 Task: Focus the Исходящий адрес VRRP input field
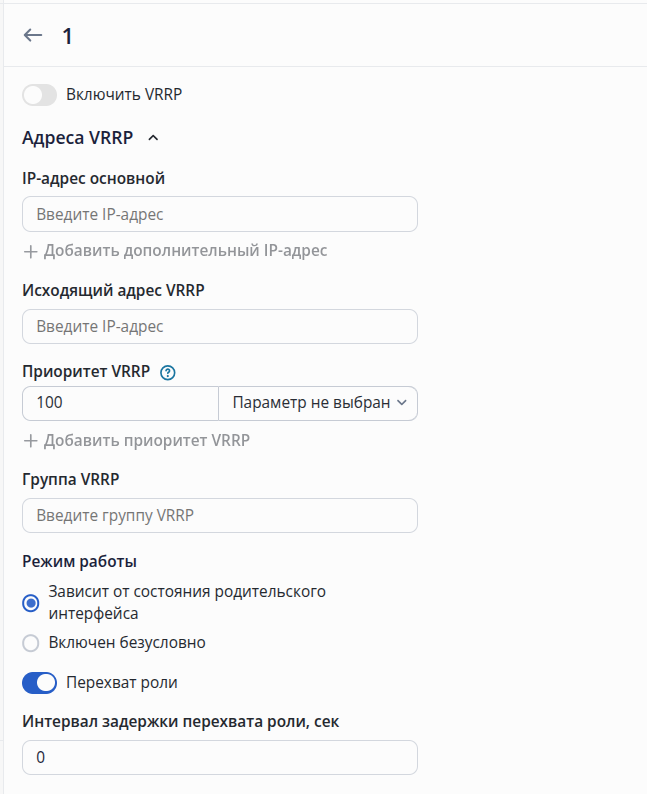pos(220,327)
